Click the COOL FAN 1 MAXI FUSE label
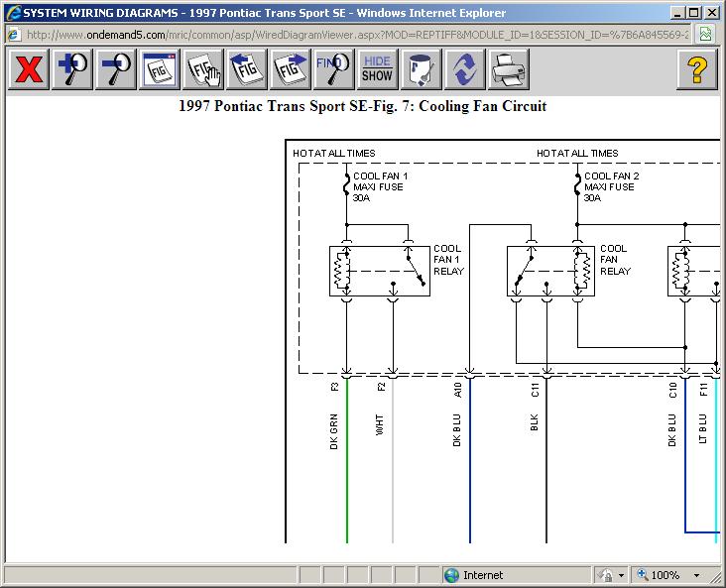726x588 pixels. click(x=380, y=186)
